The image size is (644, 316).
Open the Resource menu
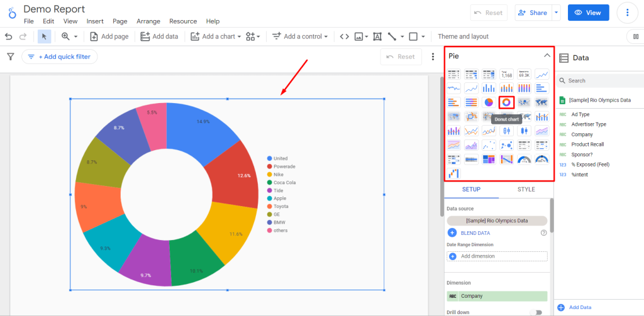pos(183,21)
